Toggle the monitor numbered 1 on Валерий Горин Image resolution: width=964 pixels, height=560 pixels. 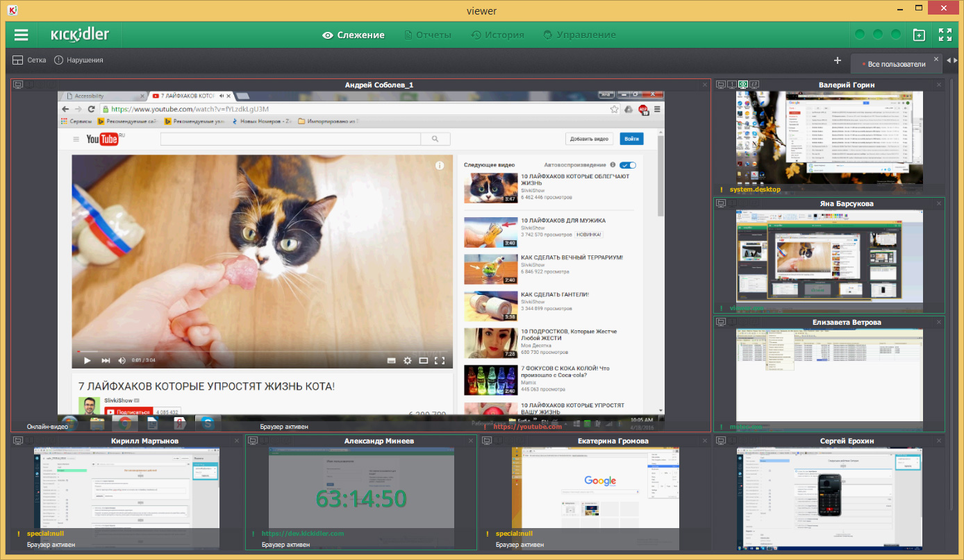pyautogui.click(x=732, y=85)
